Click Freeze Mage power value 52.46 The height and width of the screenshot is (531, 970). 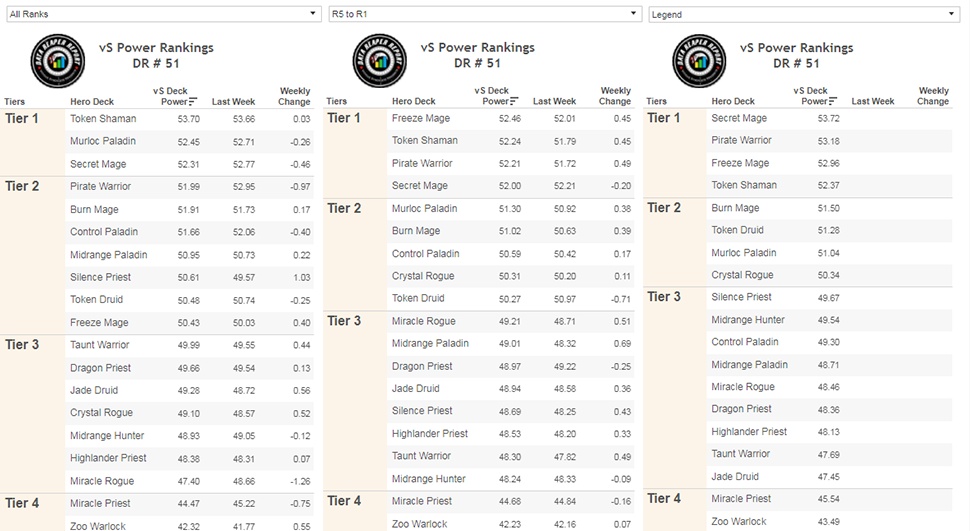point(510,118)
